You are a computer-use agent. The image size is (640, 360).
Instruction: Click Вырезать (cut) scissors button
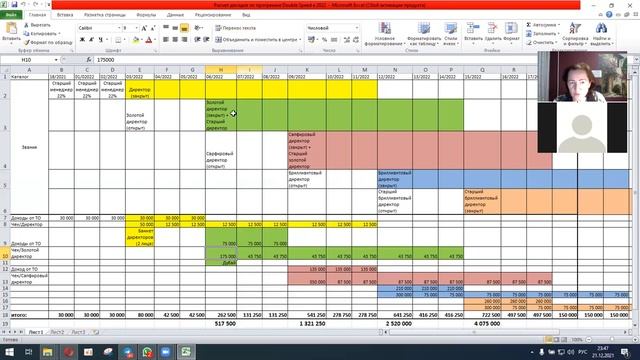coord(37,25)
